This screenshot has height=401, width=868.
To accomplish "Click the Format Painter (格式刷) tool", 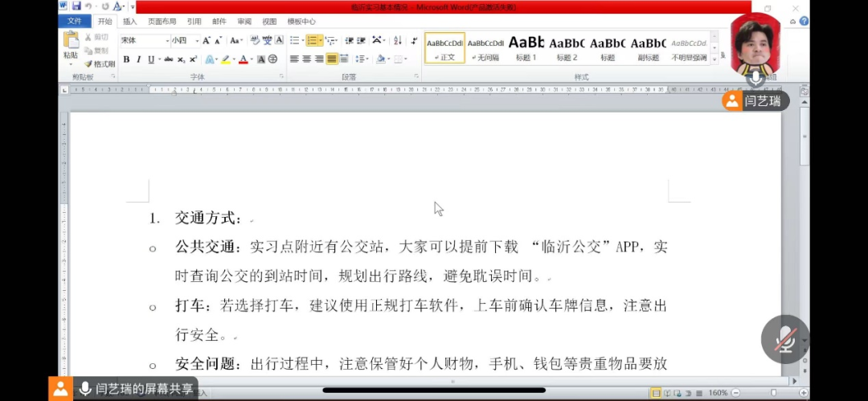I will (100, 63).
